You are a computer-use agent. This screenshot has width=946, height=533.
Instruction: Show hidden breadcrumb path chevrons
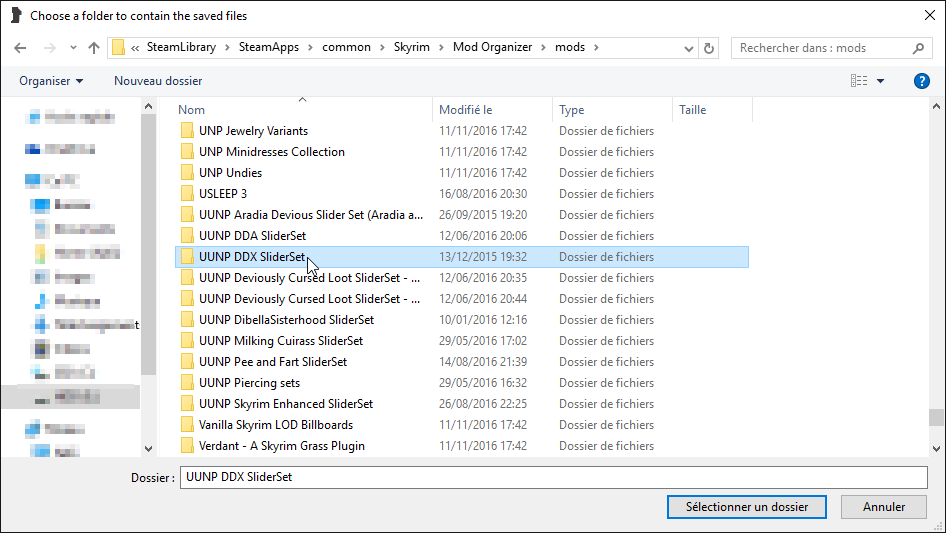(135, 48)
